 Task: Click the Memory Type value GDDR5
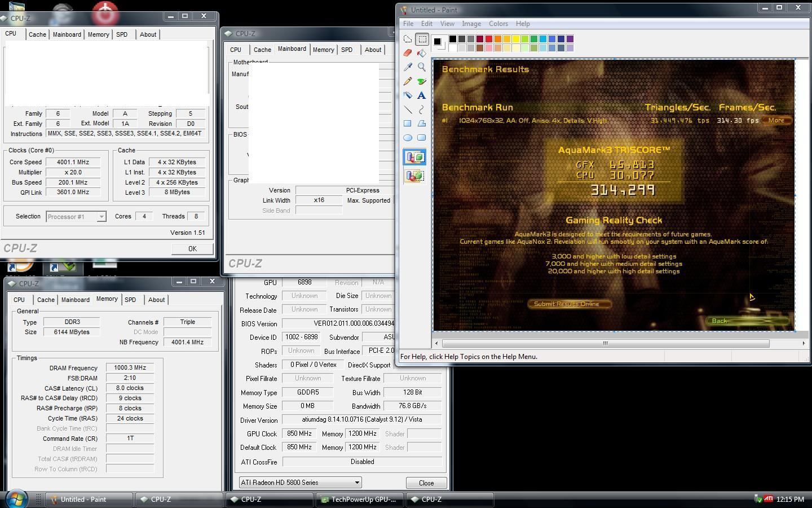pos(308,392)
